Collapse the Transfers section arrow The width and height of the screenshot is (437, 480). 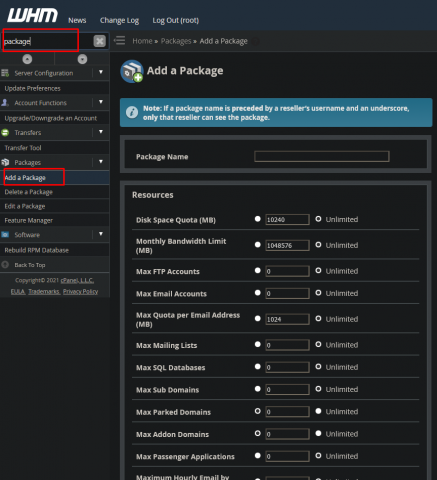click(101, 132)
